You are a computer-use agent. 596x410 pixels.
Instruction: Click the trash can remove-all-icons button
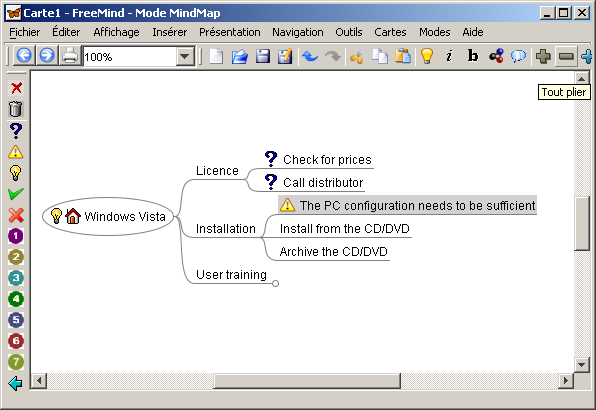(x=16, y=109)
